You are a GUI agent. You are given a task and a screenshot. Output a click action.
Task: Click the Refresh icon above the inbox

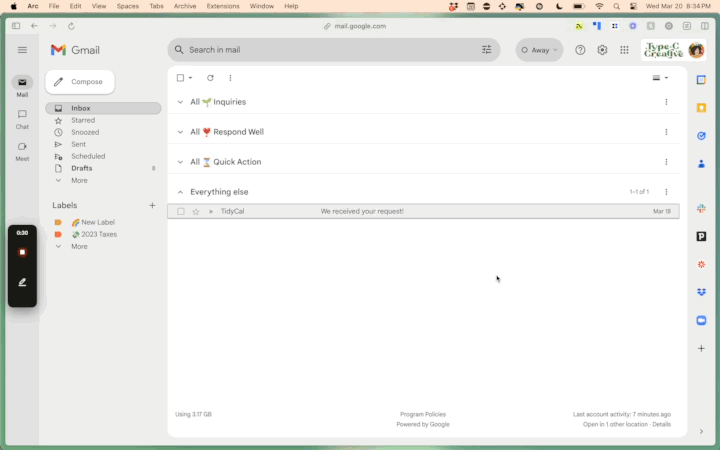click(x=210, y=78)
